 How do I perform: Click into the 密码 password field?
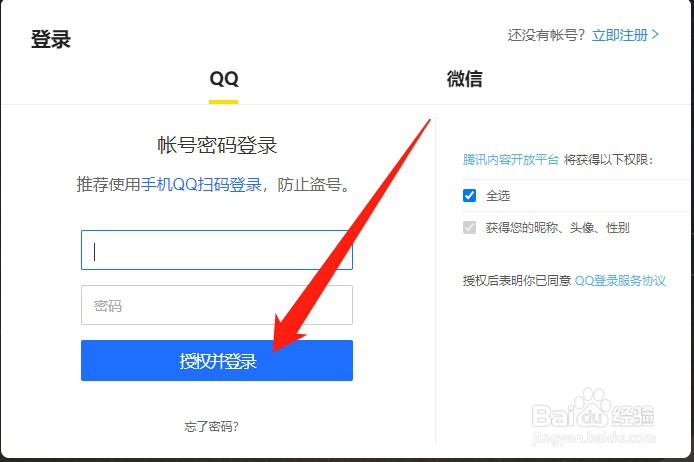pos(217,305)
